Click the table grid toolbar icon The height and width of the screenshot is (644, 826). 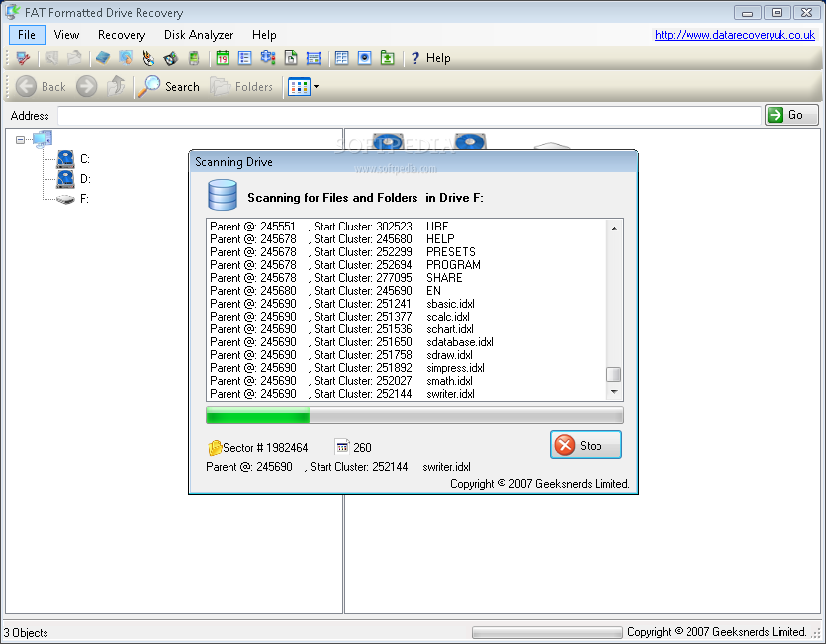pos(342,58)
